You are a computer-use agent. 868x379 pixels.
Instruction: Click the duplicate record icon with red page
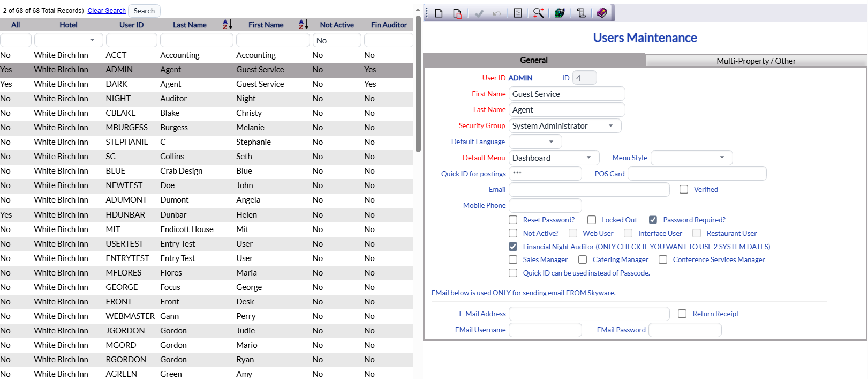[x=457, y=13]
